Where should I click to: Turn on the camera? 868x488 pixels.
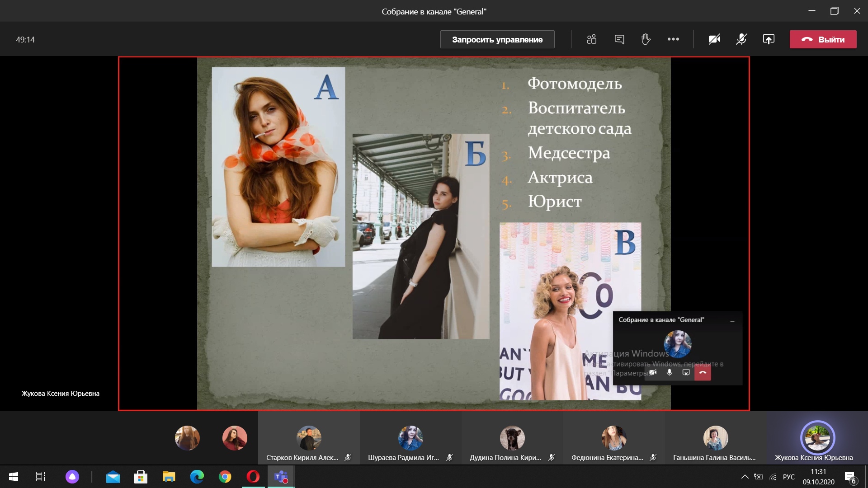coord(714,39)
